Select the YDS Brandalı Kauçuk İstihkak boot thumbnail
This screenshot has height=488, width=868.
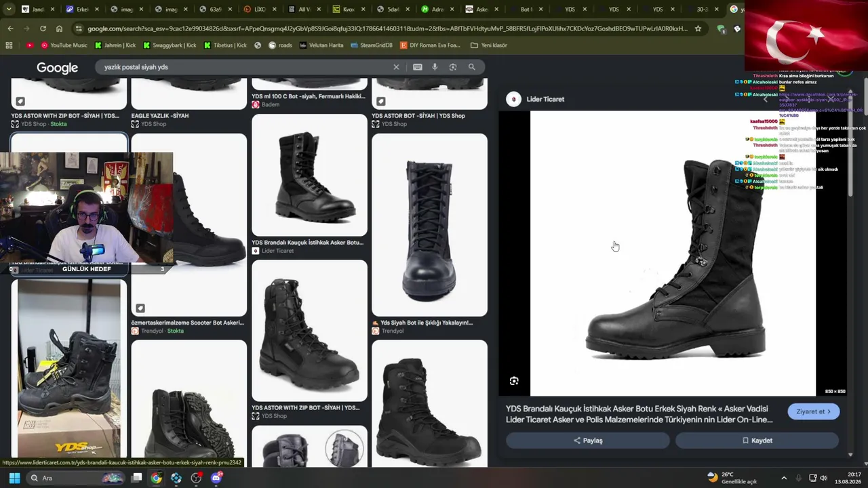point(309,175)
